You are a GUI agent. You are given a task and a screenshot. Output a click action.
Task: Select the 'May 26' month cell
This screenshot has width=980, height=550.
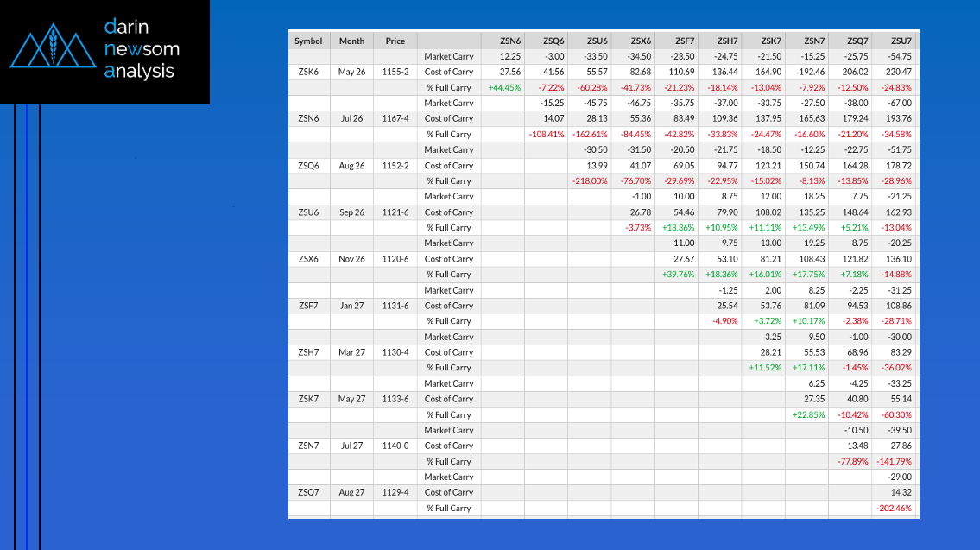click(351, 72)
